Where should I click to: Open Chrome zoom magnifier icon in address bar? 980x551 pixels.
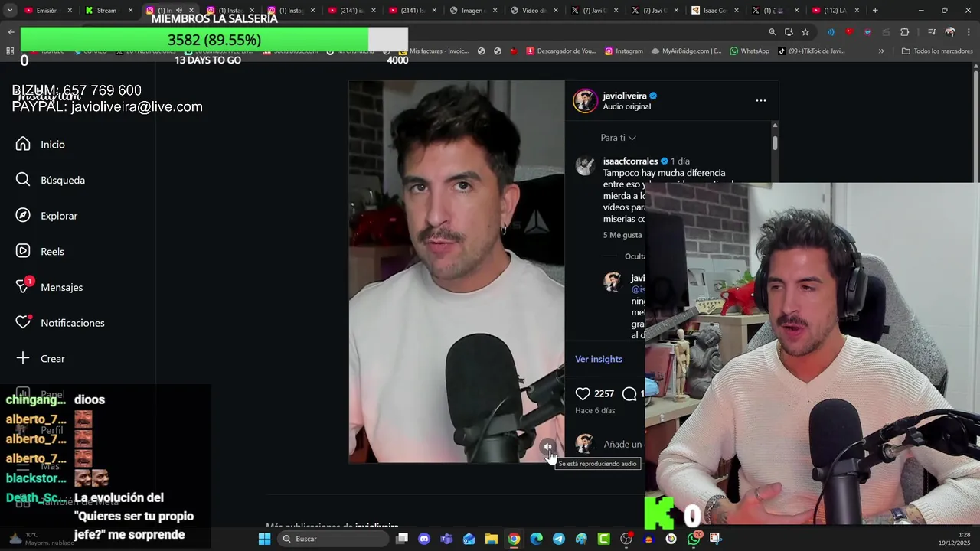tap(773, 32)
